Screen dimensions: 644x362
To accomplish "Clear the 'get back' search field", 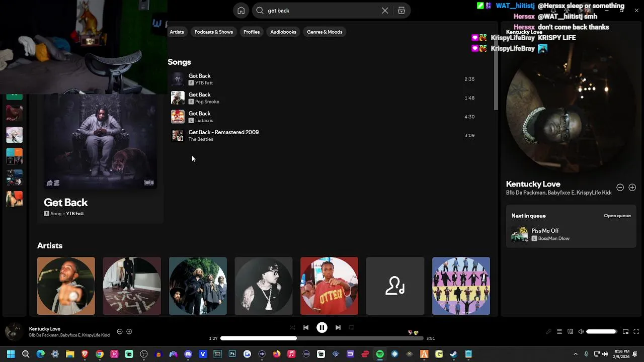I will coord(385,11).
